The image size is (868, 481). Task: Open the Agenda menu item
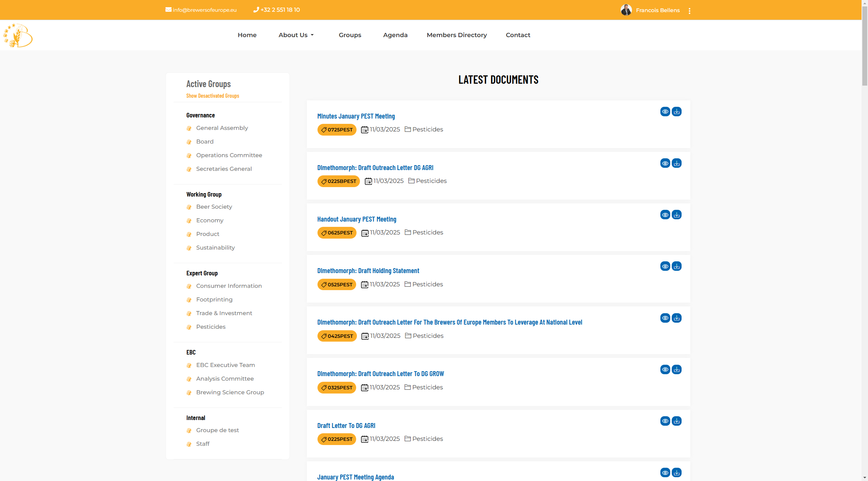[x=395, y=35]
